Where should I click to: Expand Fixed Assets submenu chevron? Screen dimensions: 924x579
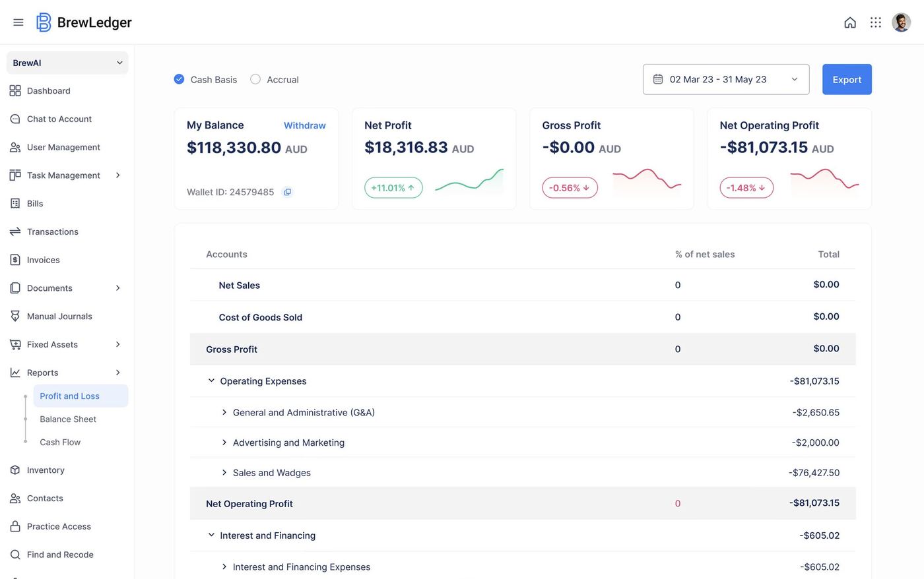[118, 344]
